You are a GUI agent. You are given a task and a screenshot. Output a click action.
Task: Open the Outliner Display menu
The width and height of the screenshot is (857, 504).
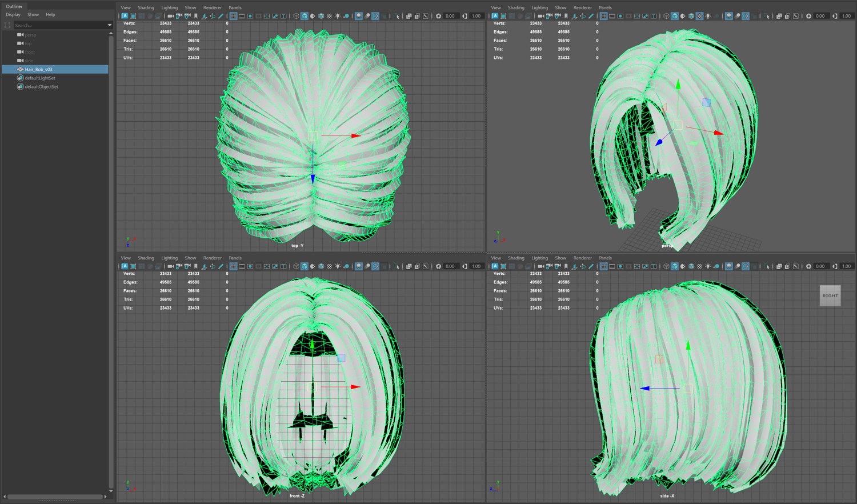(13, 15)
